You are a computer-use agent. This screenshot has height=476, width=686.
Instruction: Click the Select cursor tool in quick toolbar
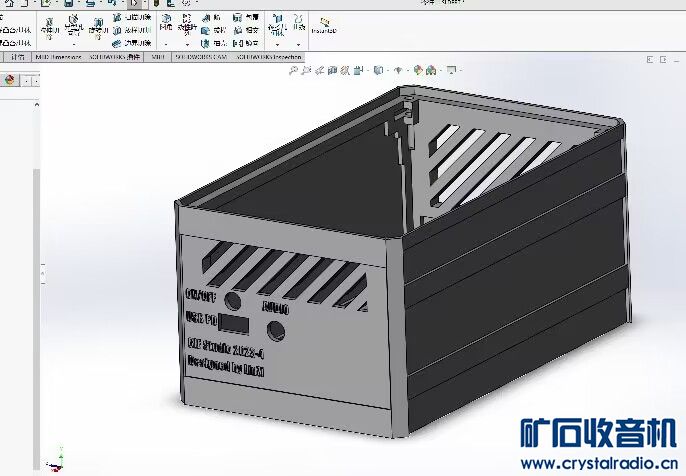pos(134,4)
